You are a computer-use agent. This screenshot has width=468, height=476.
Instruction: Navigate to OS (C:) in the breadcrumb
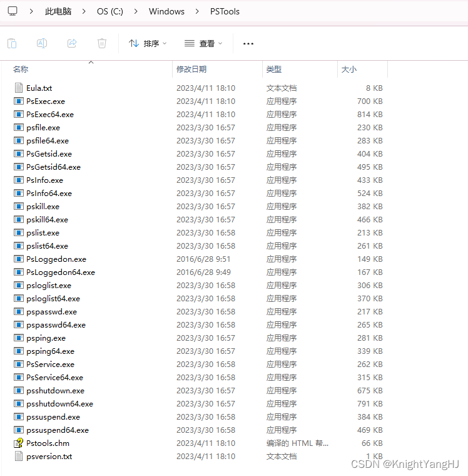pos(109,11)
